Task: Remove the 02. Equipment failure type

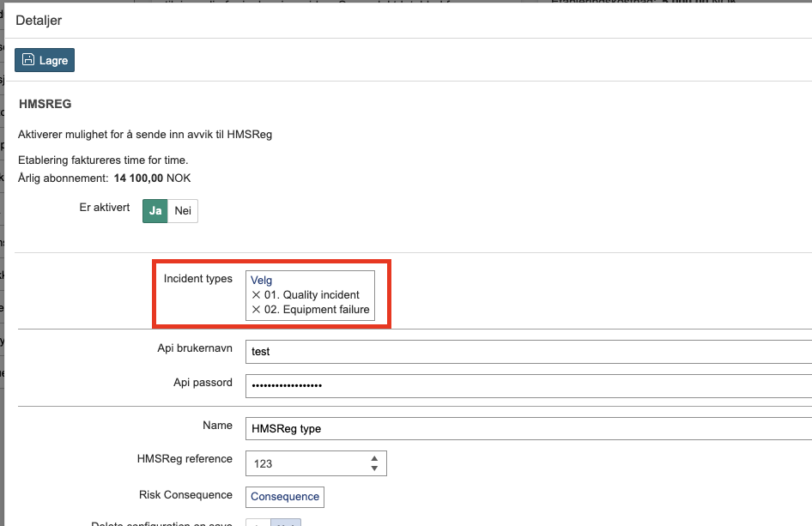Action: point(256,310)
